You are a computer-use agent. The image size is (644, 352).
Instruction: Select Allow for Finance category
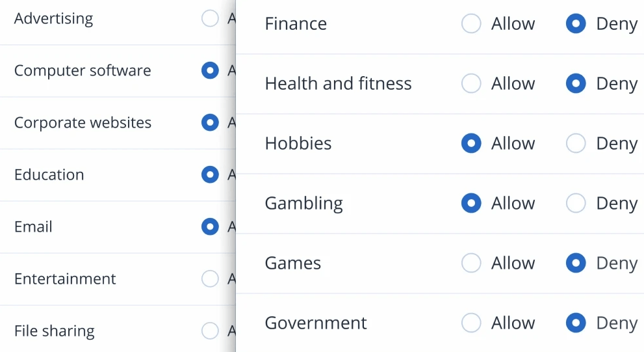471,24
